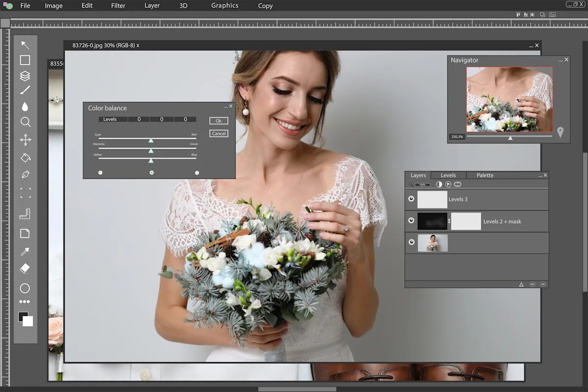Image resolution: width=588 pixels, height=392 pixels.
Task: Click the location pin in the Navigator panel
Action: (x=561, y=131)
